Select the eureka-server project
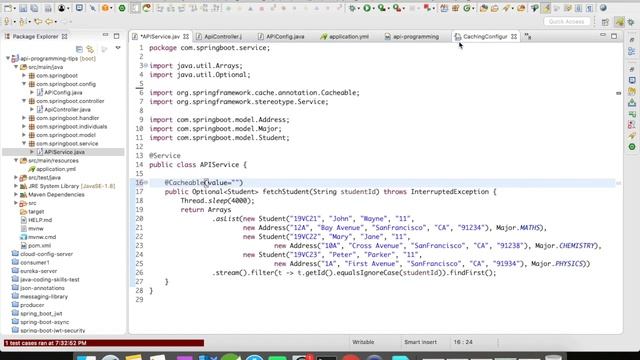Viewport: 640px width, 360px height. pos(38,271)
